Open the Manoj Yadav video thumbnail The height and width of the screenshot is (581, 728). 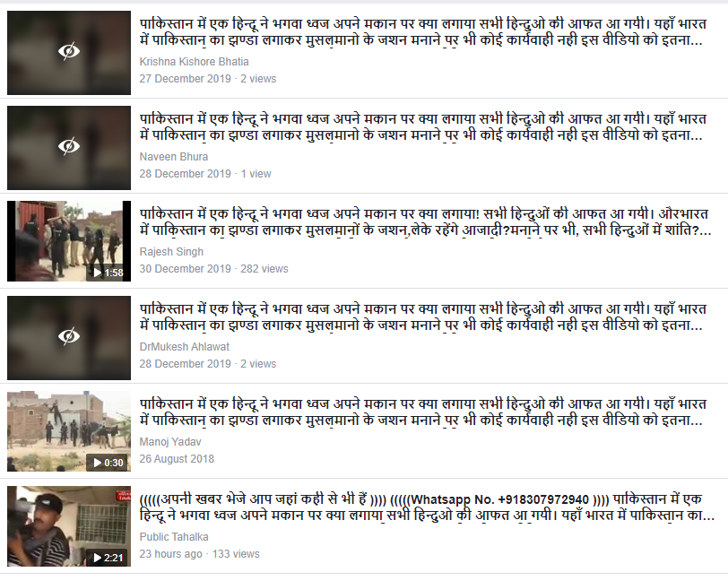pyautogui.click(x=69, y=431)
